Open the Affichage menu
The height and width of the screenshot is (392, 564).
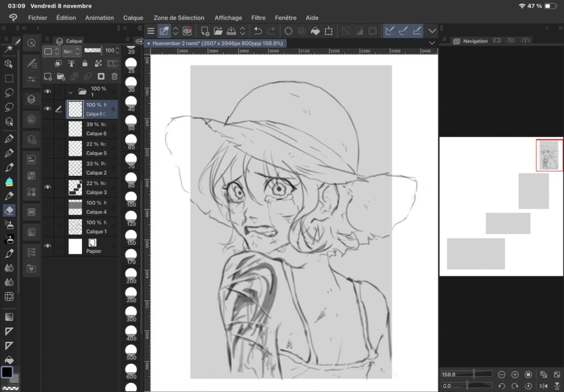(228, 17)
